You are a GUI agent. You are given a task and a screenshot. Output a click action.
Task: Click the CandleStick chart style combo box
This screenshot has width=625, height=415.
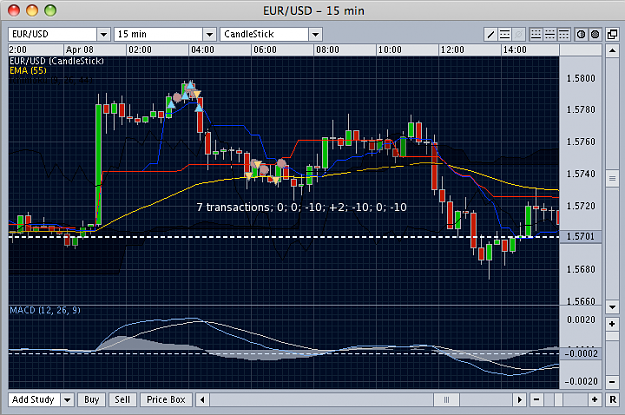pos(271,35)
